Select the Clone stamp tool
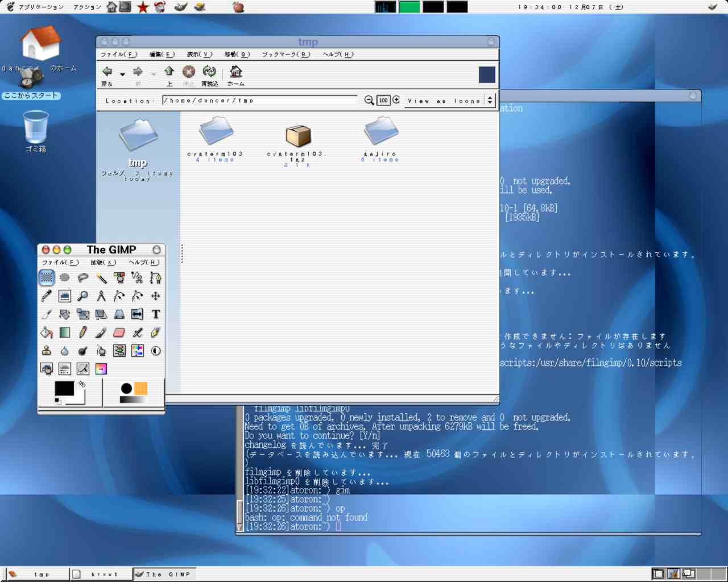The image size is (728, 582). (47, 350)
